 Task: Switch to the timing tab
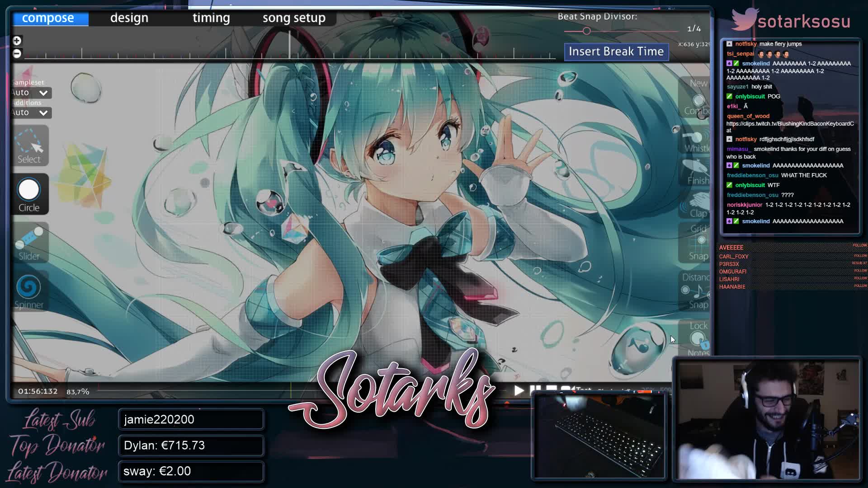(211, 18)
